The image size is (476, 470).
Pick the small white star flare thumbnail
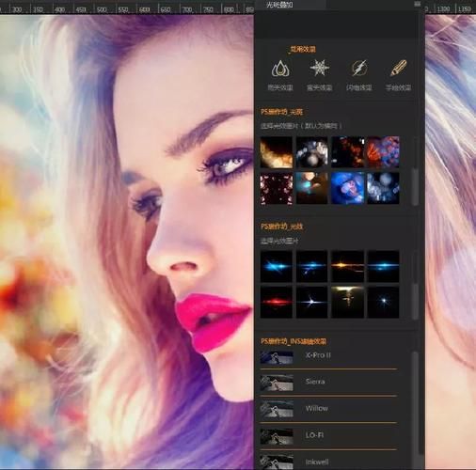pos(383,302)
